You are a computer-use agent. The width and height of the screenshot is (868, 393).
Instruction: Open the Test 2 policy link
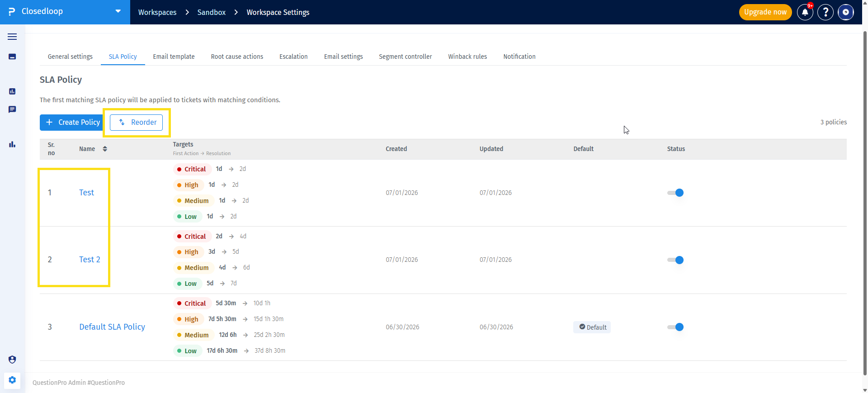click(x=90, y=260)
